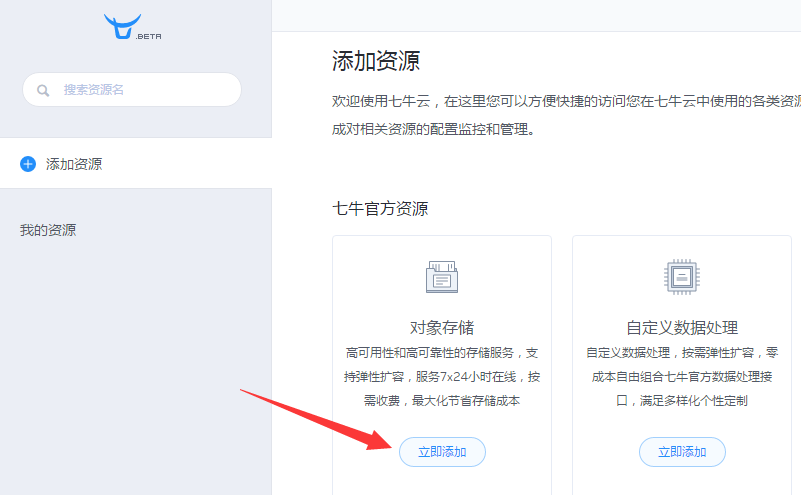Click the 对象存储 card title
801x495 pixels.
(x=442, y=327)
